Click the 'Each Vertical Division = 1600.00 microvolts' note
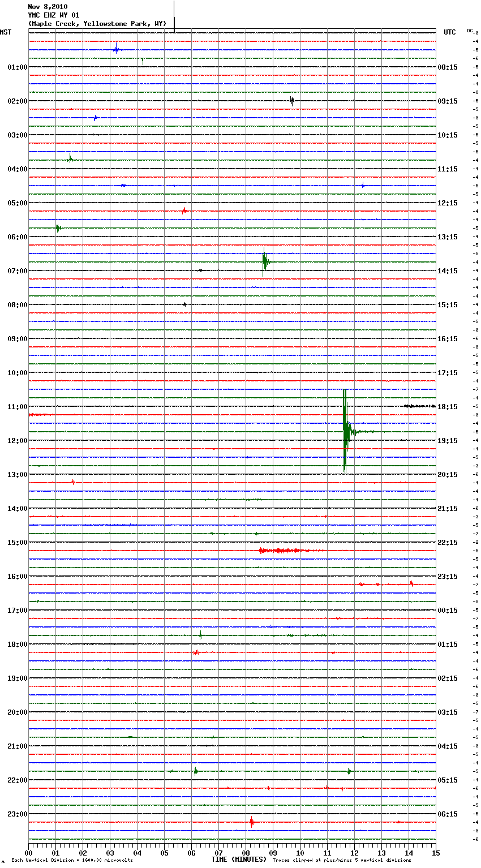Image resolution: width=481 pixels, height=868 pixels. point(72,861)
